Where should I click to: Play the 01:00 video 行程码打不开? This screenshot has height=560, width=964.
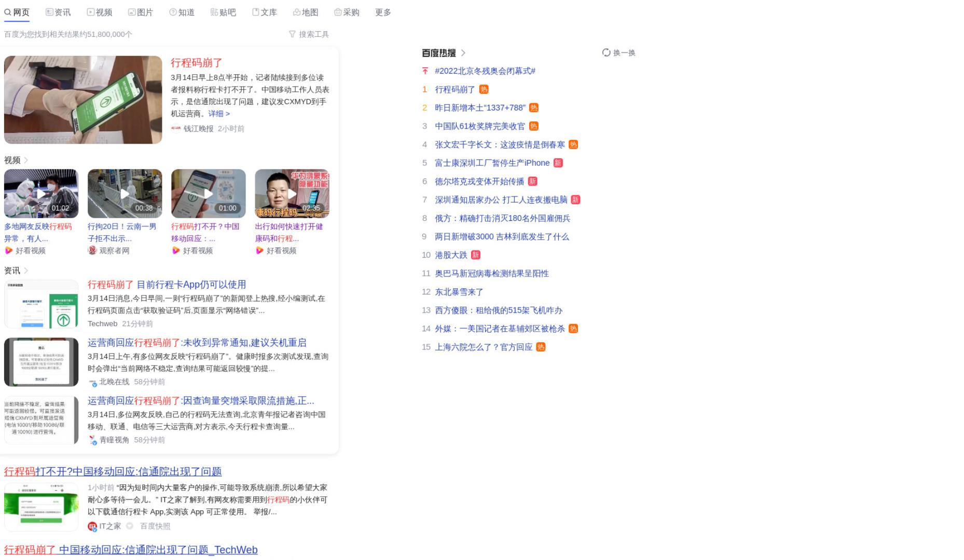tap(208, 193)
